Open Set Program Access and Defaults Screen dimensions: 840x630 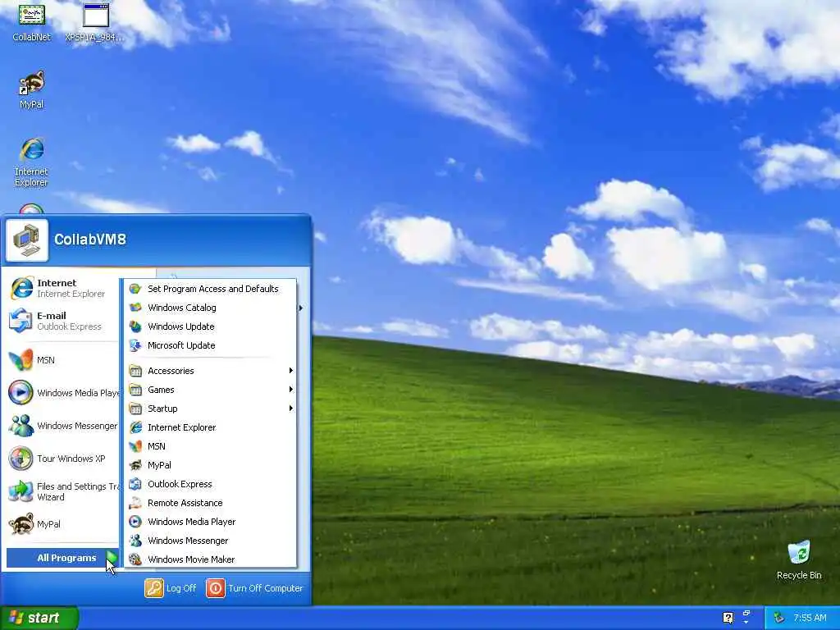click(211, 289)
